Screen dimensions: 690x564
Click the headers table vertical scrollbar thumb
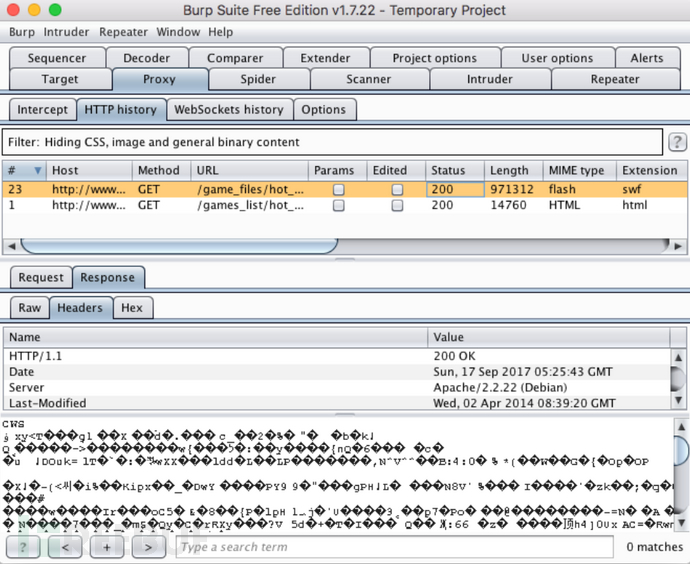pos(678,378)
